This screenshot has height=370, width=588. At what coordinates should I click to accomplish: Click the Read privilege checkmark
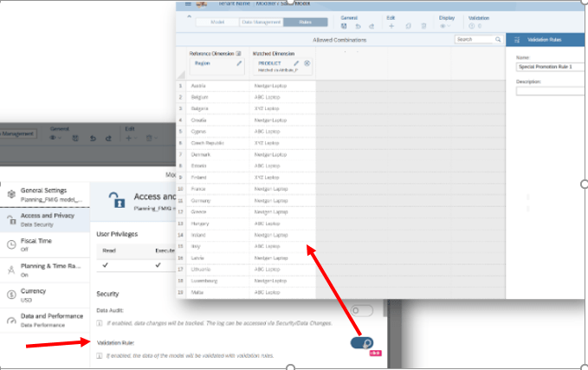[x=105, y=265]
